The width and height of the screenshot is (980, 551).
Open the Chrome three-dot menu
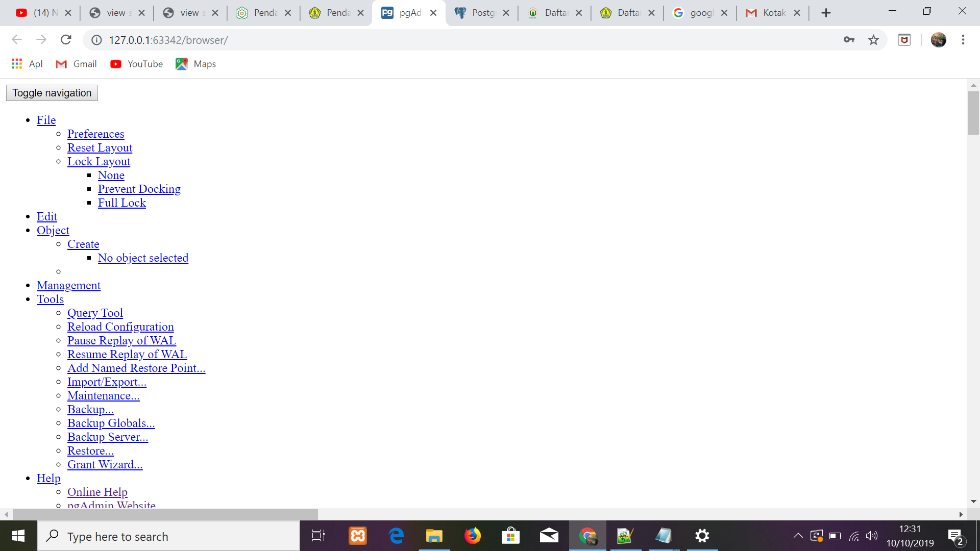point(963,40)
